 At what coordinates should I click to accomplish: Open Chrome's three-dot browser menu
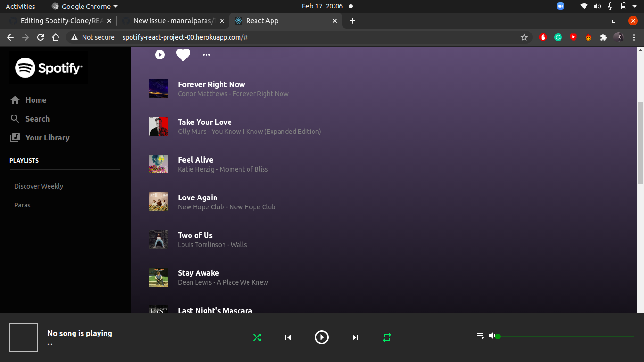tap(634, 37)
